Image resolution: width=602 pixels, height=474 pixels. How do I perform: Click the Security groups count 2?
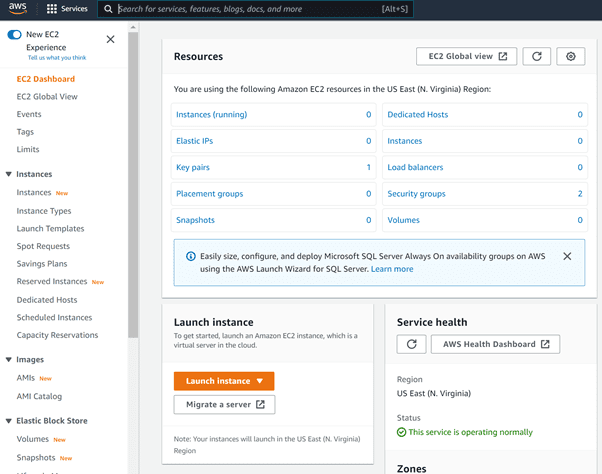pos(580,194)
